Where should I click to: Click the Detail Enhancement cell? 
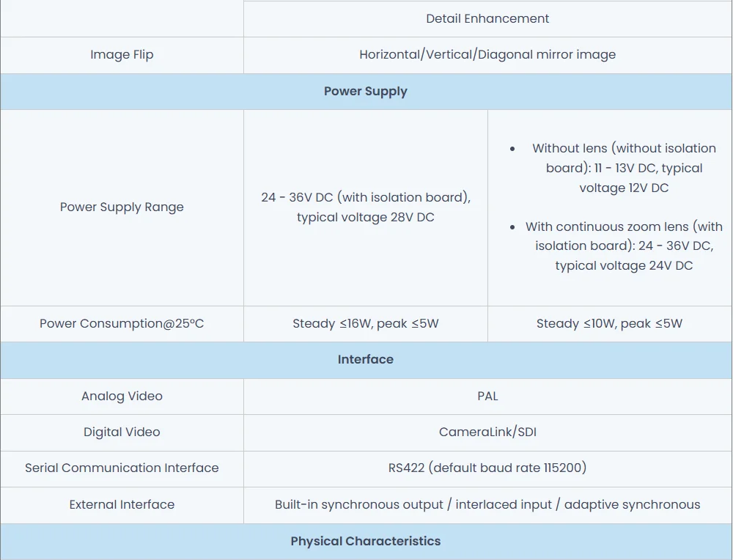(487, 18)
